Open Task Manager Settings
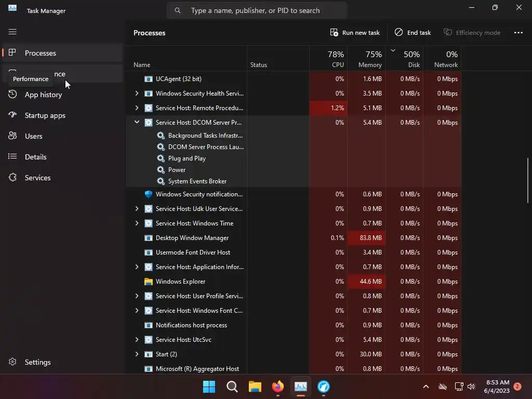This screenshot has width=532, height=399. [62, 362]
